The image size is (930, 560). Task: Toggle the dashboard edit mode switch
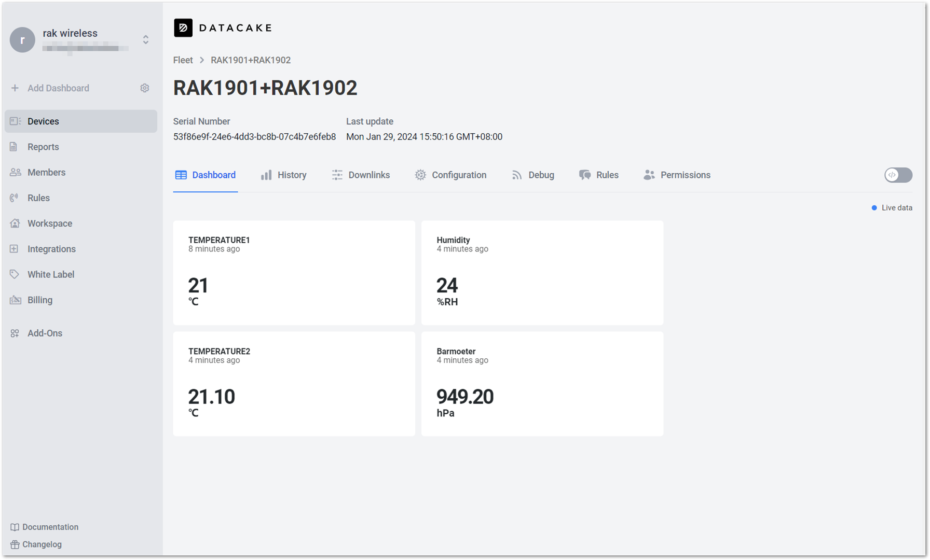tap(898, 175)
